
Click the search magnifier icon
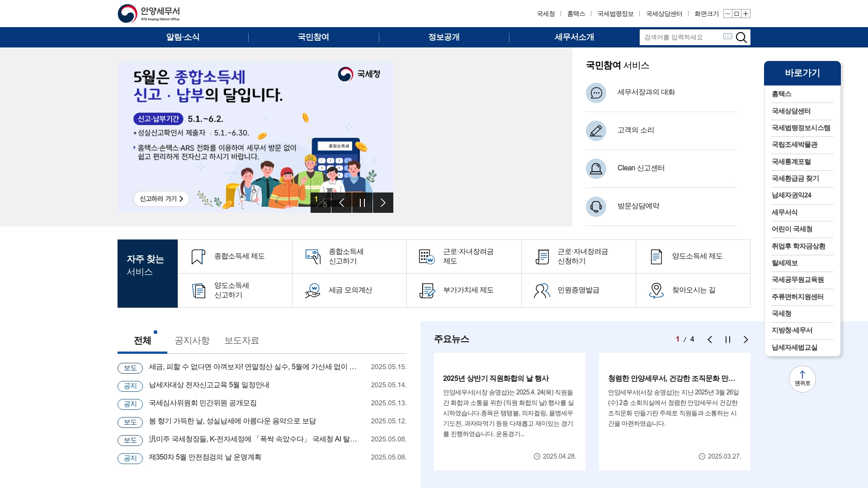(x=741, y=37)
